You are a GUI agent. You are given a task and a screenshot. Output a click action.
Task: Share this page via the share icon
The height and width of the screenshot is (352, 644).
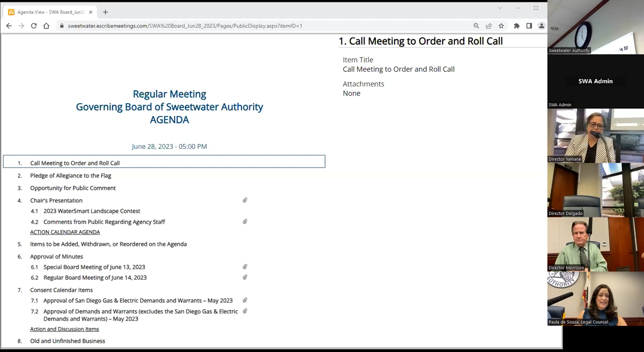pos(489,26)
